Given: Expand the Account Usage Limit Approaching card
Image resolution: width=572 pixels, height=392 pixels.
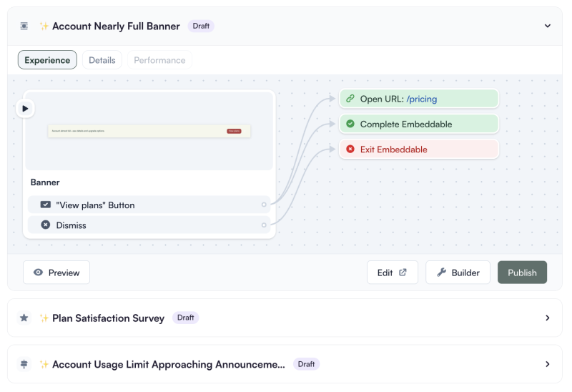Looking at the screenshot, I should click(x=547, y=364).
